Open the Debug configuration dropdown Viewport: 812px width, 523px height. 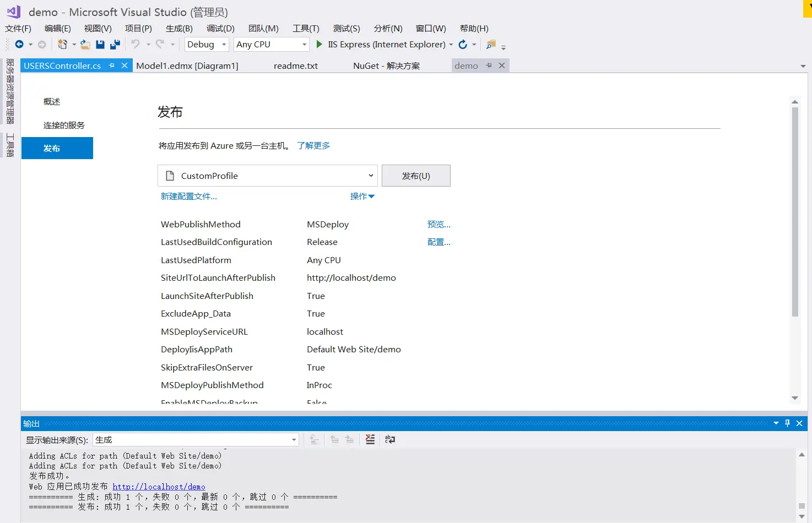tap(207, 44)
